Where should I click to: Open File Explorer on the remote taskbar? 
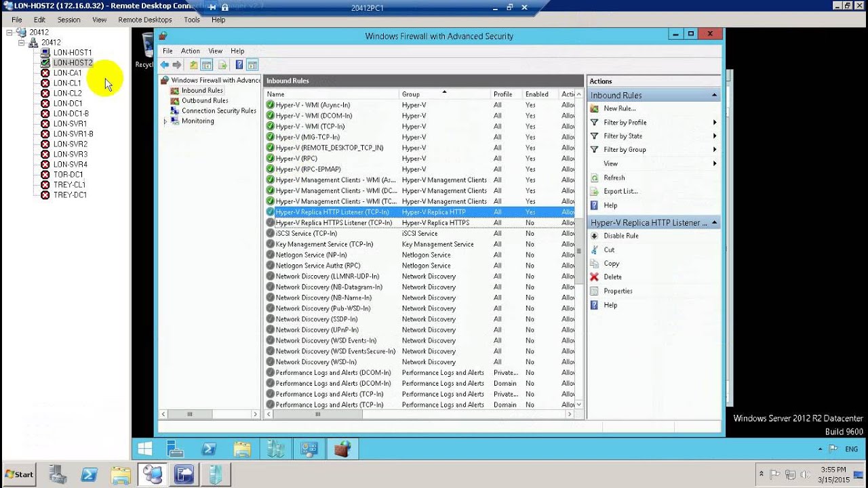(242, 449)
